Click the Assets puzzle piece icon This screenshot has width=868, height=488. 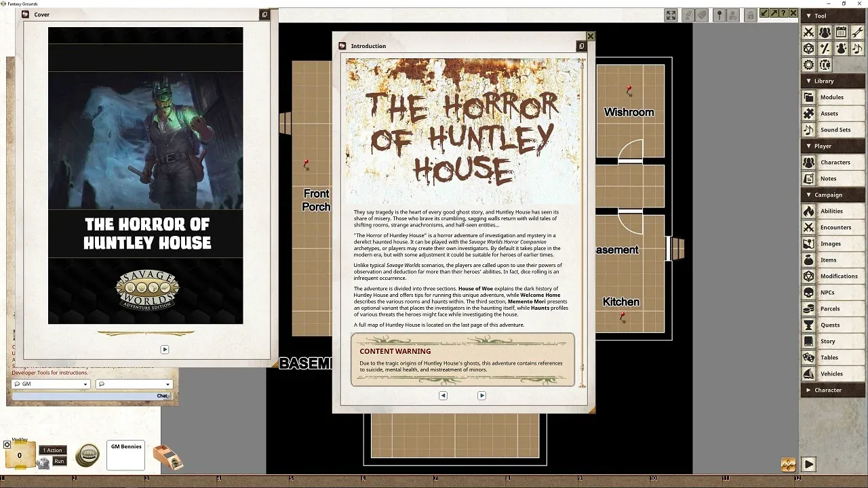pos(808,113)
